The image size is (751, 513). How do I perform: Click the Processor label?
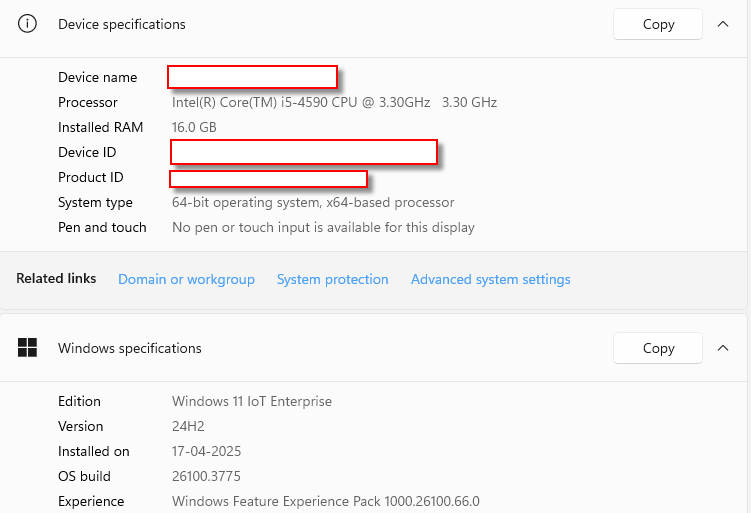coord(88,102)
